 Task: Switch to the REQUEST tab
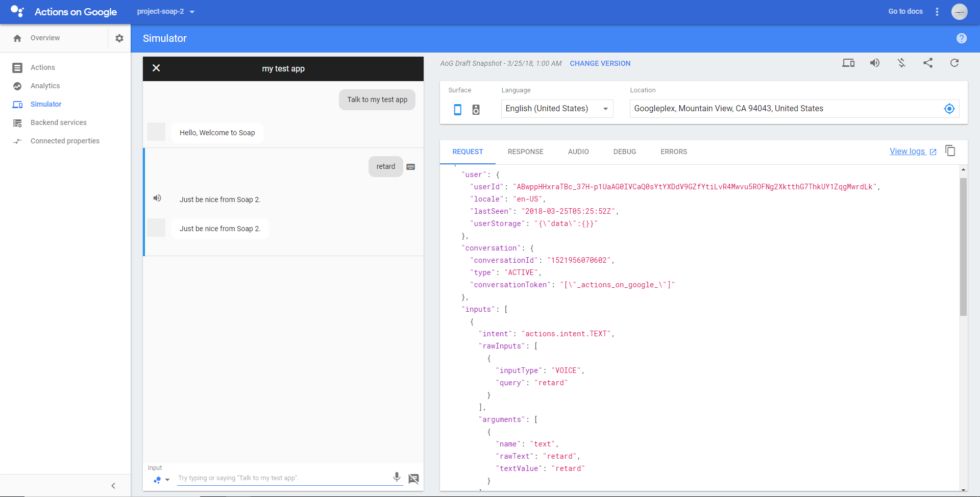[x=468, y=152]
